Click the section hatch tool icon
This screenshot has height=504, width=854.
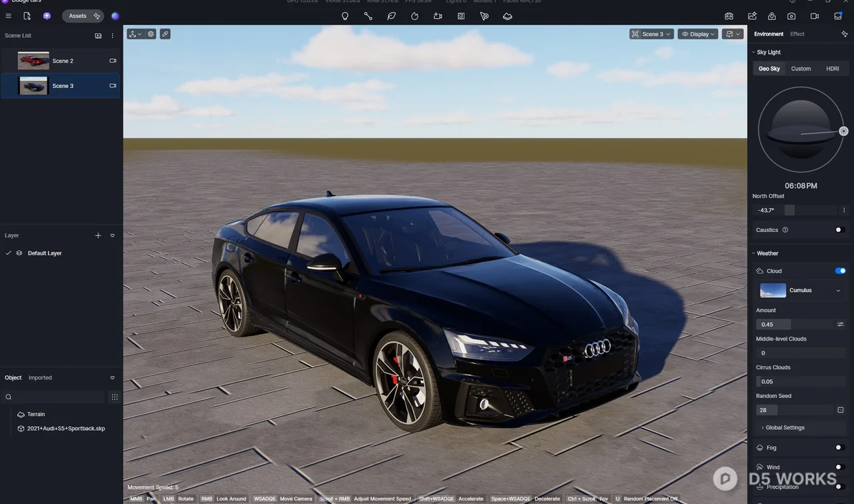point(461,16)
